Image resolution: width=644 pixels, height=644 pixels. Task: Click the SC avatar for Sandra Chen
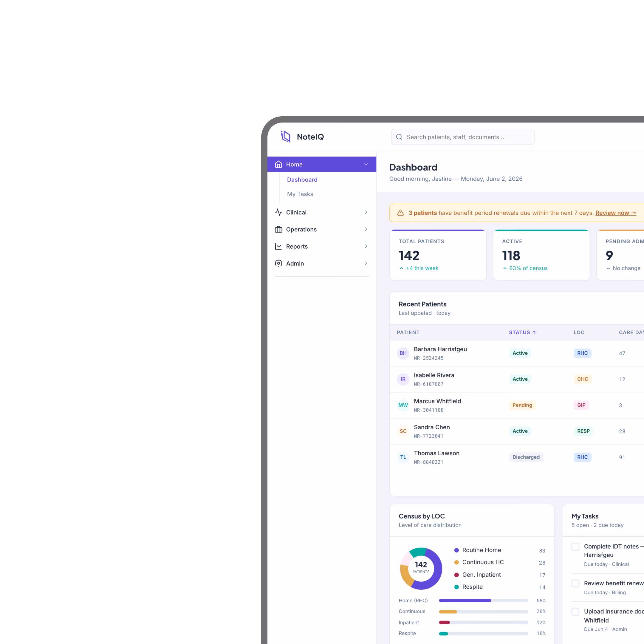pyautogui.click(x=403, y=431)
